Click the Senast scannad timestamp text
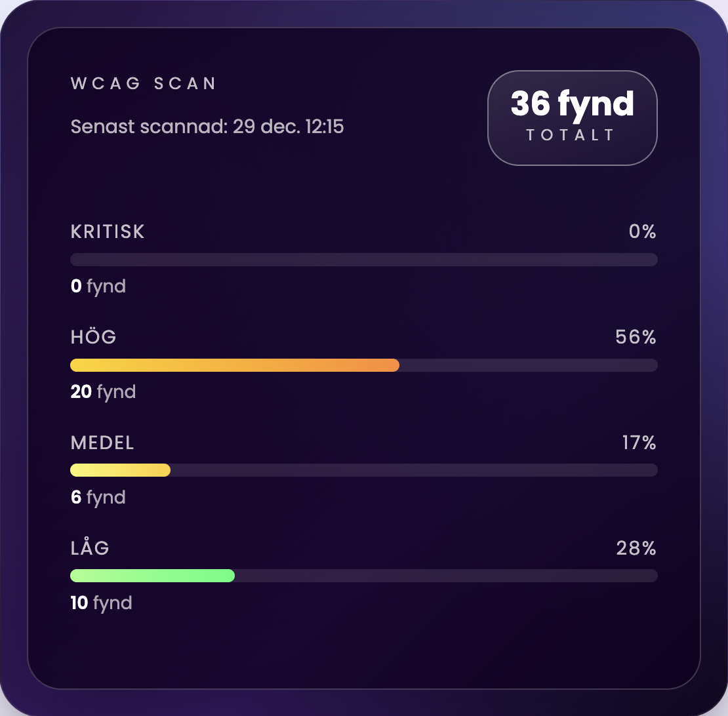Screen dimensions: 728x716 [207, 127]
